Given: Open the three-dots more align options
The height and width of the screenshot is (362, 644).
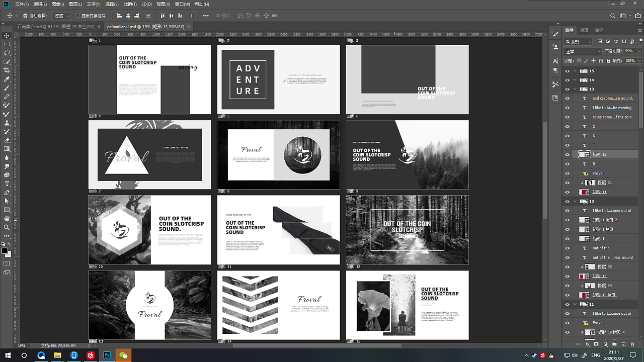Looking at the screenshot, I should pyautogui.click(x=206, y=16).
